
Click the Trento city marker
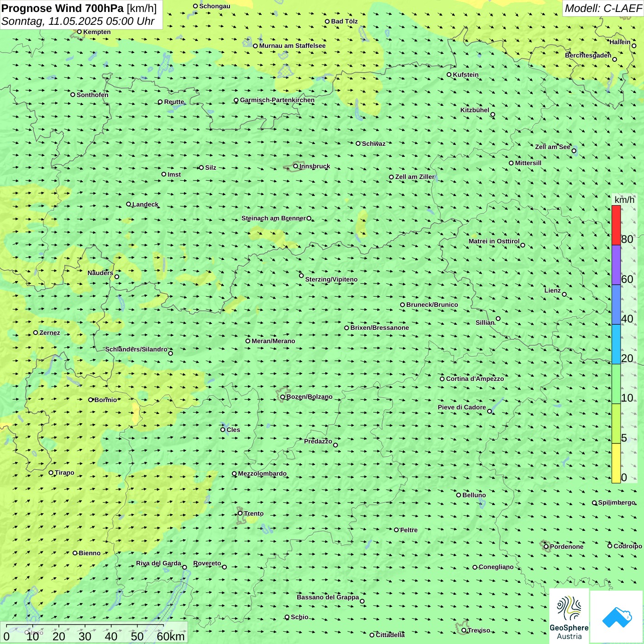(x=240, y=513)
